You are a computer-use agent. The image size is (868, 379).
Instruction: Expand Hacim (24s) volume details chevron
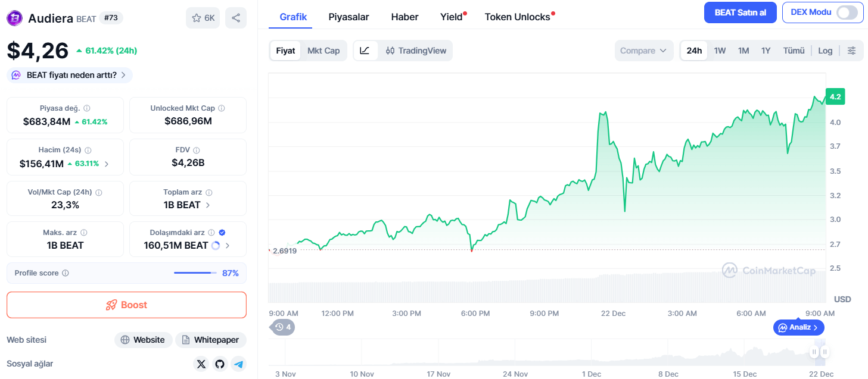click(107, 164)
